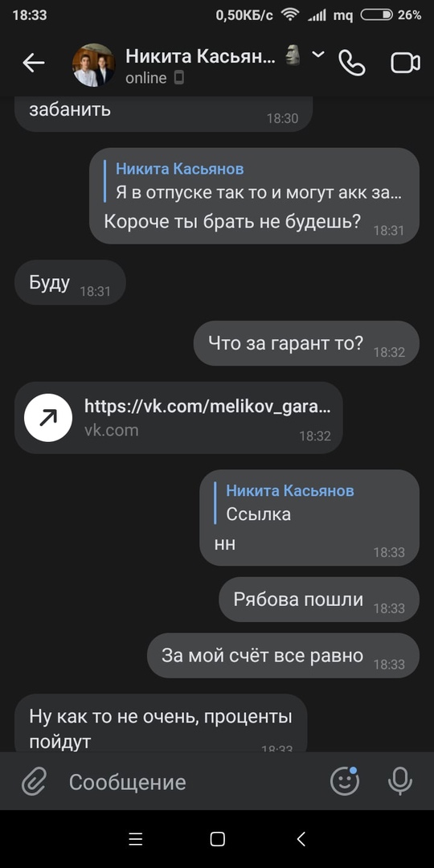Tap the microphone to record voice message
The height and width of the screenshot is (868, 434).
coord(399,781)
